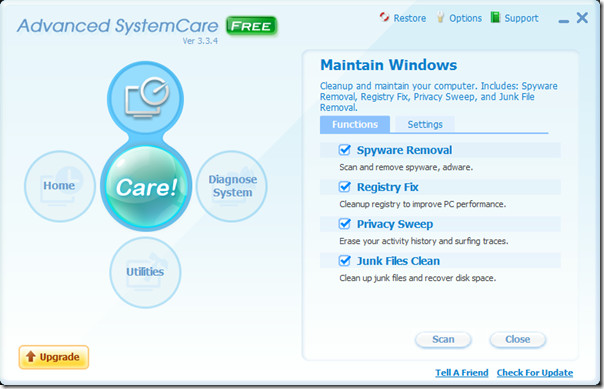Screen dimensions: 604x389
Task: Click the Privacy Sweep label text
Action: (x=395, y=224)
